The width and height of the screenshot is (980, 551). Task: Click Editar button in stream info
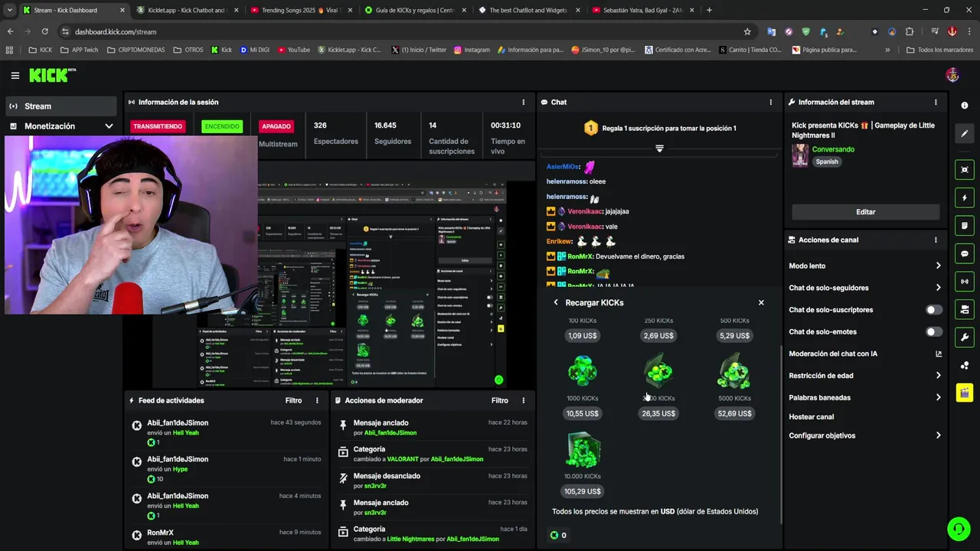865,212
